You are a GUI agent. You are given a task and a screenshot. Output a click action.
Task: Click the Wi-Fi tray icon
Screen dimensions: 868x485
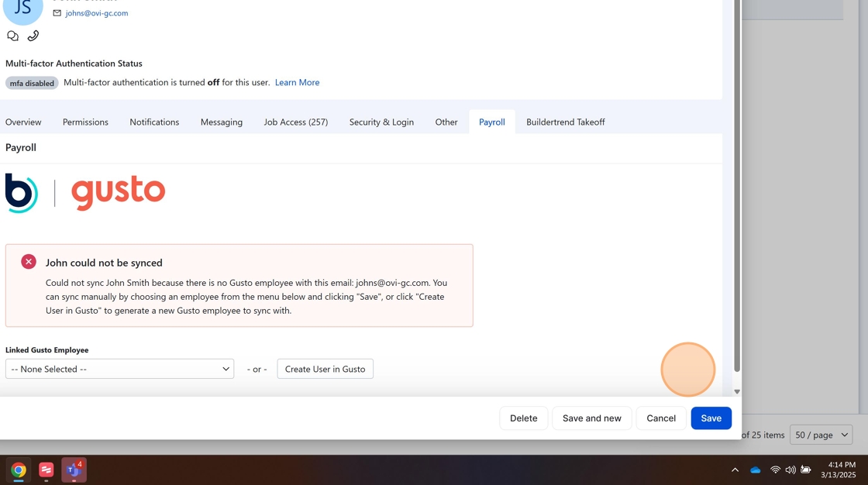click(775, 470)
